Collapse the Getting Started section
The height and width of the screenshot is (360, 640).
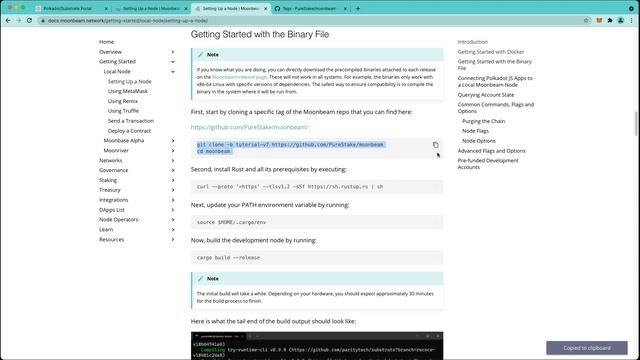[173, 62]
